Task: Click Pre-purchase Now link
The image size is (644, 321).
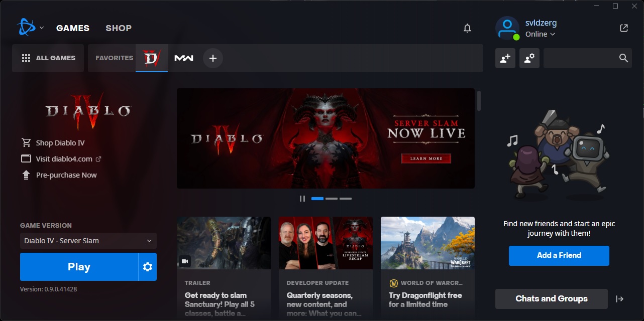Action: click(66, 175)
